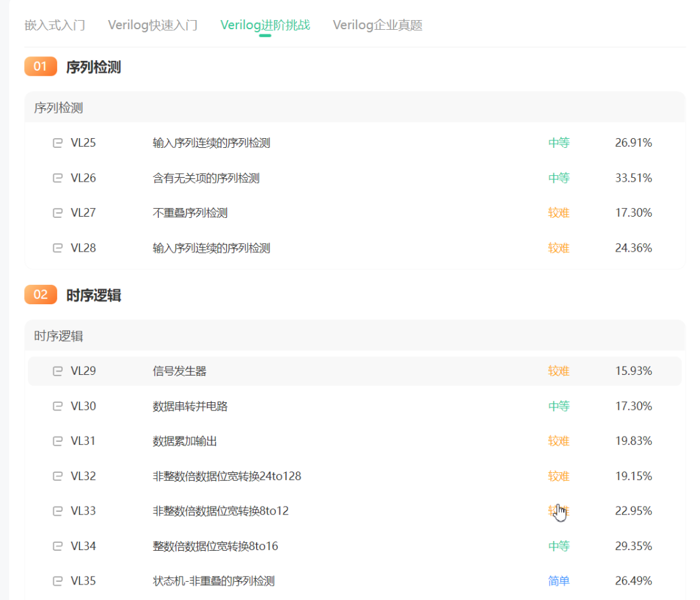
Task: Switch to the 嵌入式入门 tab
Action: click(54, 25)
